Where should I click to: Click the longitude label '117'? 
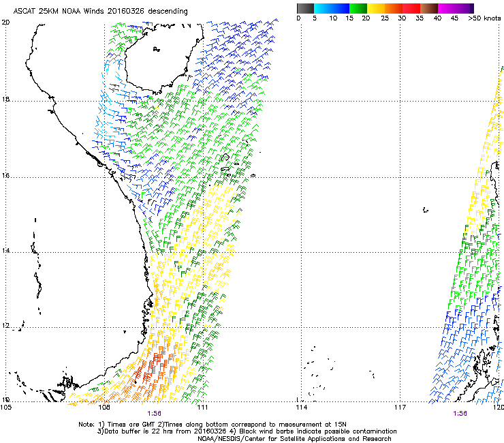tap(400, 408)
